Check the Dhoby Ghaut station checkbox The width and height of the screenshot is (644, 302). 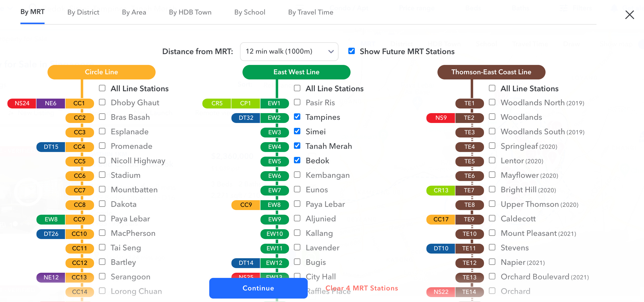(x=102, y=102)
